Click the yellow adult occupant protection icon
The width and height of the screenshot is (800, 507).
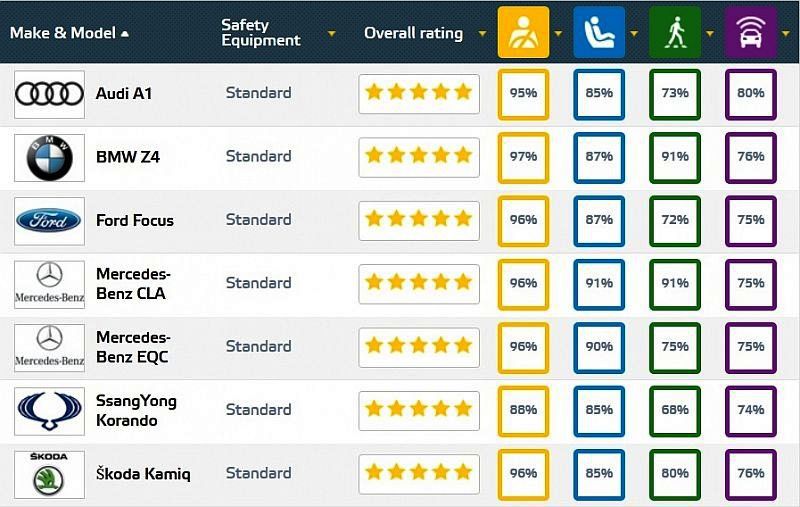[x=523, y=32]
